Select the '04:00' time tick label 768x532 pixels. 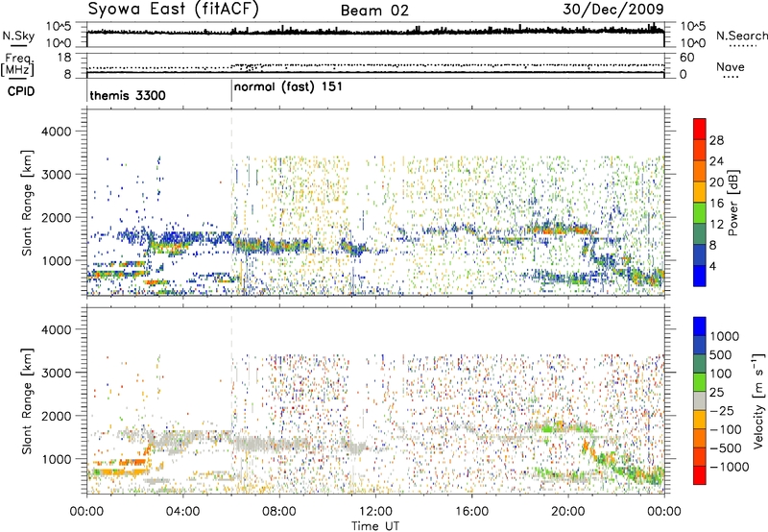pos(183,512)
